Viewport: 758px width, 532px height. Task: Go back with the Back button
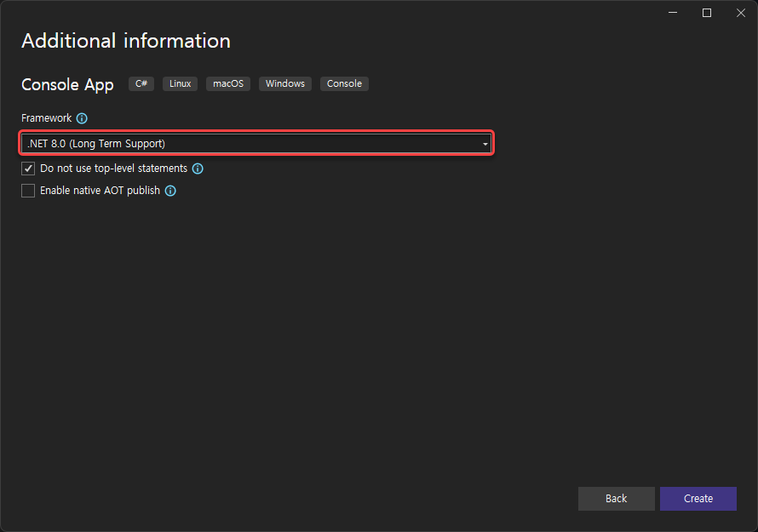click(x=616, y=499)
